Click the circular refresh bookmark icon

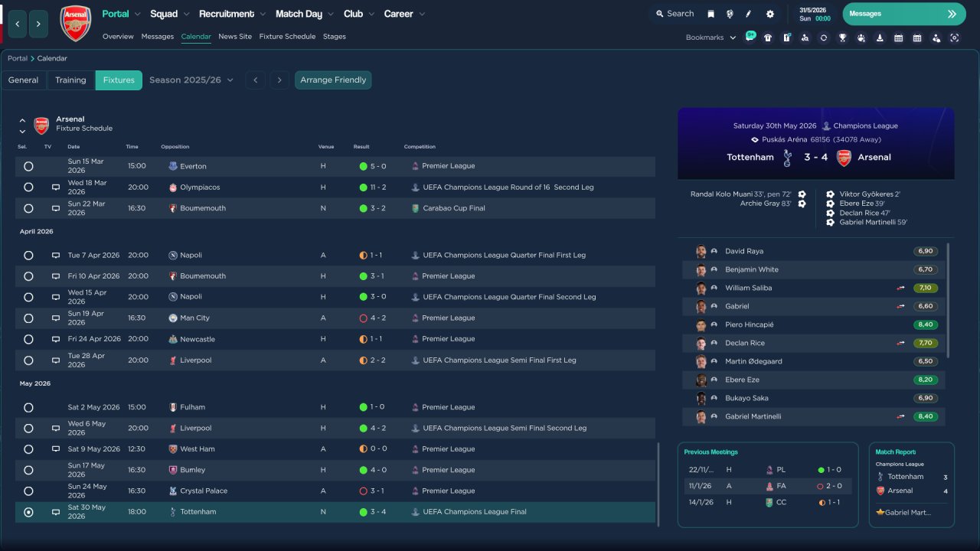click(x=824, y=37)
